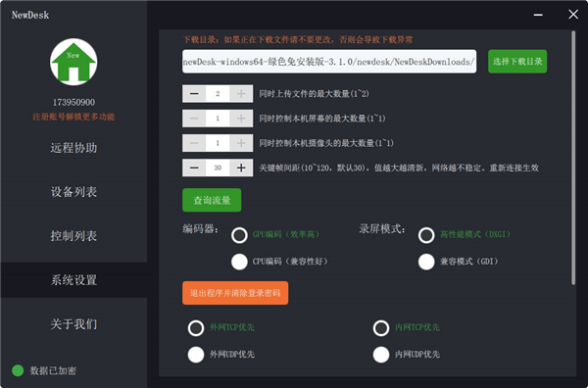This screenshot has height=388, width=588.
Task: Decrease the simultaneous upload file count
Action: pyautogui.click(x=194, y=94)
